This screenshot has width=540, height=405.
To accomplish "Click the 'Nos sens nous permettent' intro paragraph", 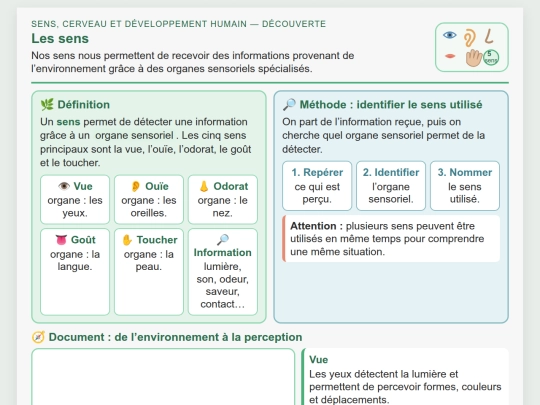I will (x=193, y=62).
